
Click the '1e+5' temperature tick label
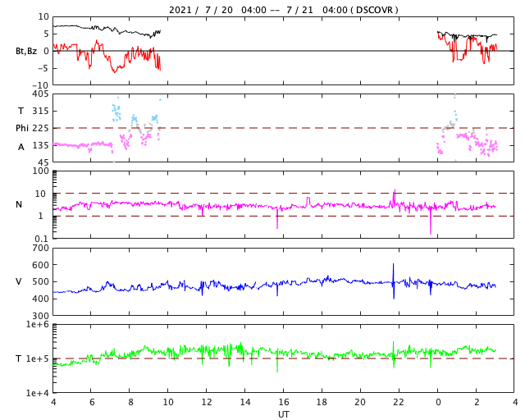point(37,358)
